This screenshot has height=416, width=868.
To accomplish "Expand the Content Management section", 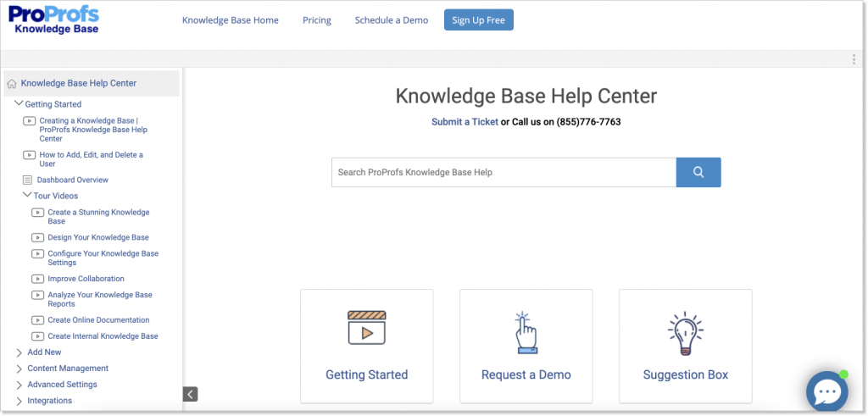I will [19, 369].
